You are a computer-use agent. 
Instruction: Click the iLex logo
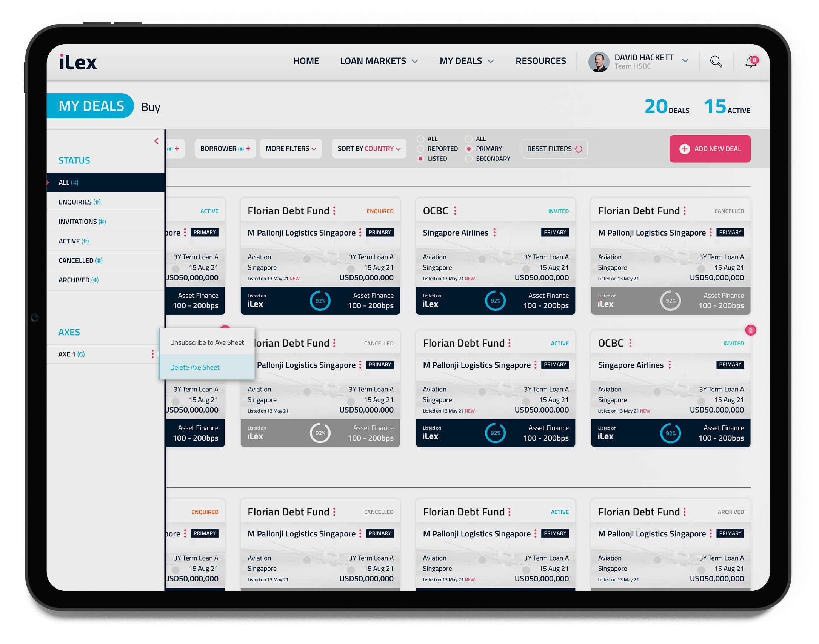[78, 62]
